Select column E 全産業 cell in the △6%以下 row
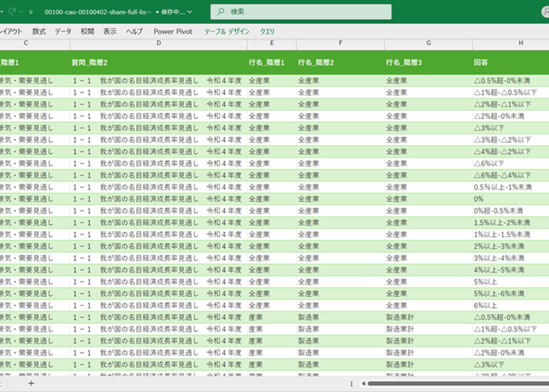Viewport: 549px width, 392px height. 272,164
